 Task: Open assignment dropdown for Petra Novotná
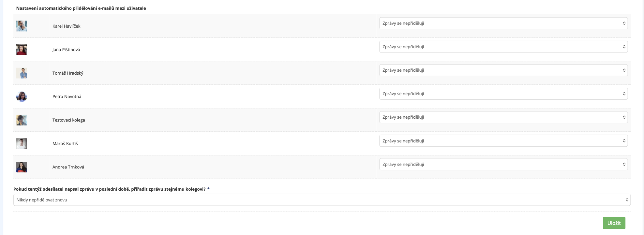(503, 94)
